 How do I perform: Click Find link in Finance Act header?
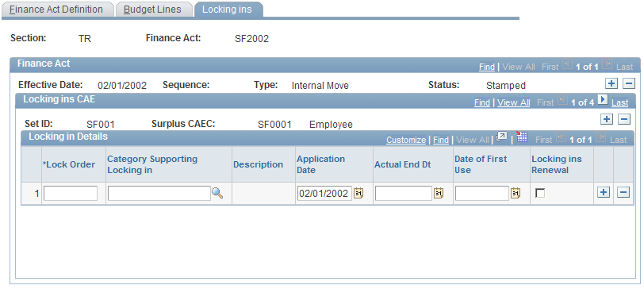click(x=487, y=67)
